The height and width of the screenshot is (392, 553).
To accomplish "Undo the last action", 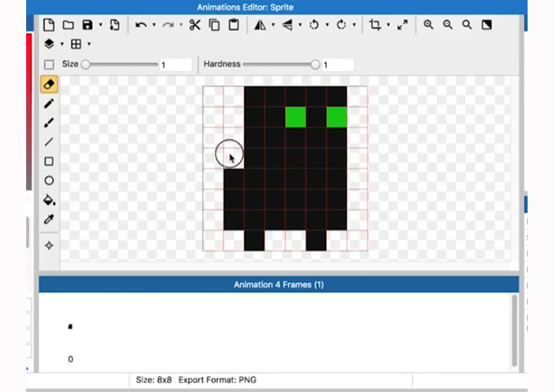I will coord(141,25).
